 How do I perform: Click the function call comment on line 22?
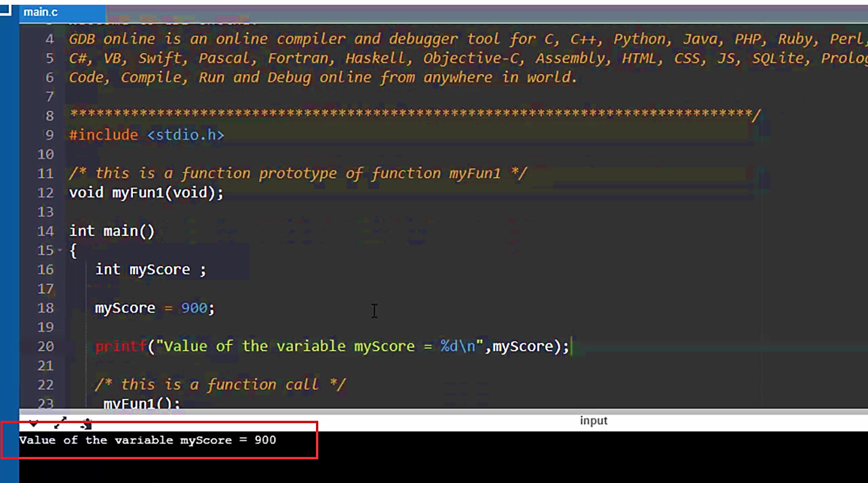tap(220, 385)
